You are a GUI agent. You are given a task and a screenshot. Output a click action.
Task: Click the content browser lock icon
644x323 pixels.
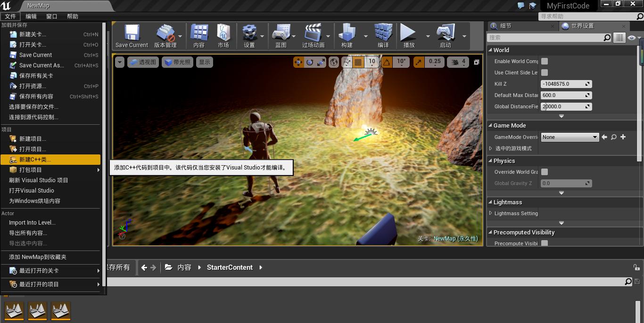636,267
